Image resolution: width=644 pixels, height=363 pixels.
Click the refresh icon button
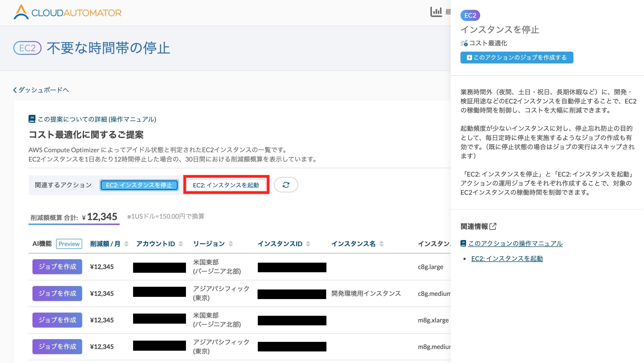point(286,185)
